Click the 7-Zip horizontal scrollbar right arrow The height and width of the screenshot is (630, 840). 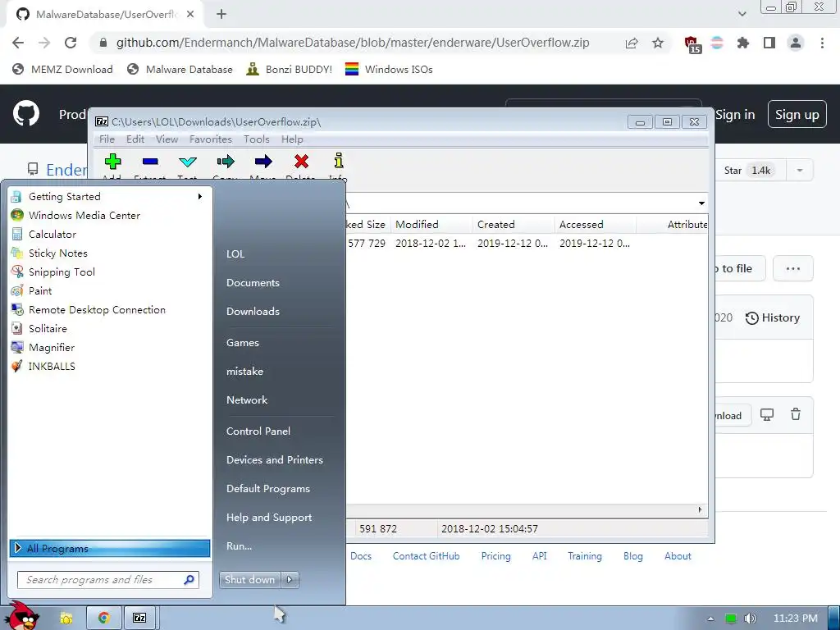[x=701, y=509]
